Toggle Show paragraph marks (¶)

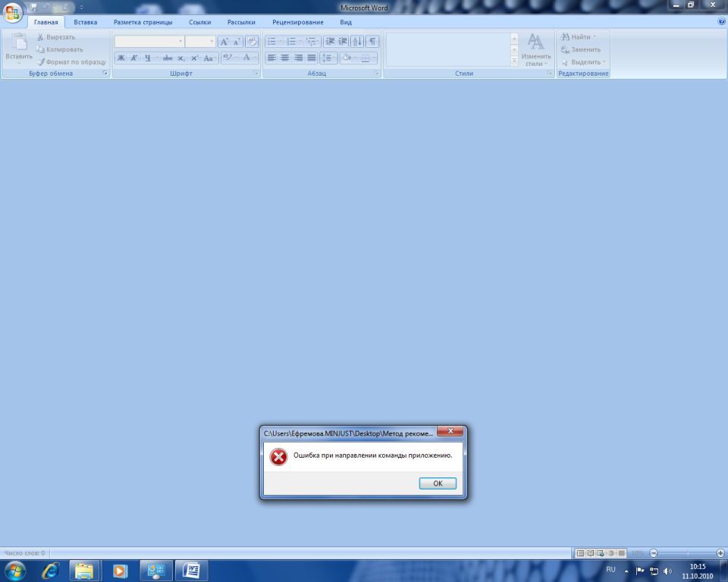coord(372,42)
